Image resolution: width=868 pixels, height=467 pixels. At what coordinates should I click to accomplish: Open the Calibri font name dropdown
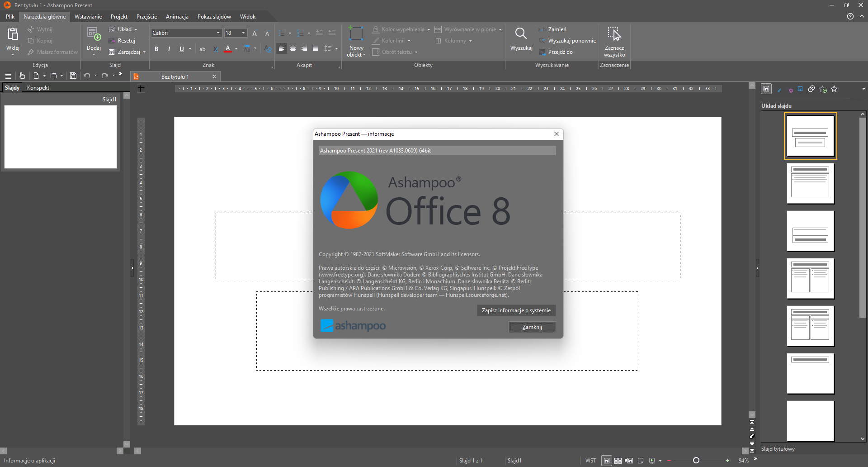[218, 33]
